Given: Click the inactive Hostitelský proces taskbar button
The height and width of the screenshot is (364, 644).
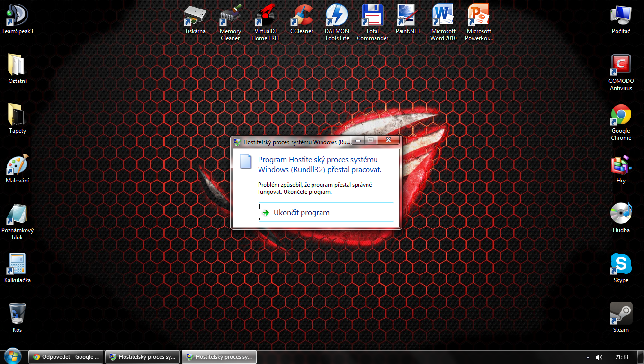Looking at the screenshot, I should 143,357.
